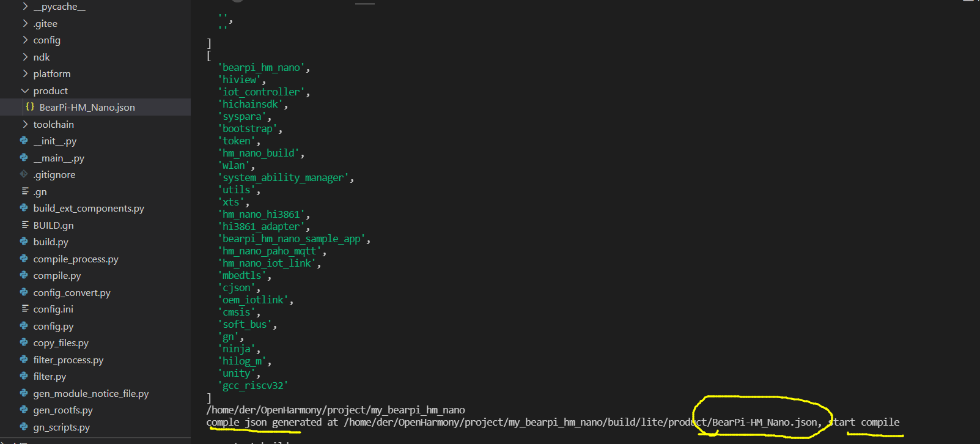Click file icon next to BUILD.gn

(24, 225)
